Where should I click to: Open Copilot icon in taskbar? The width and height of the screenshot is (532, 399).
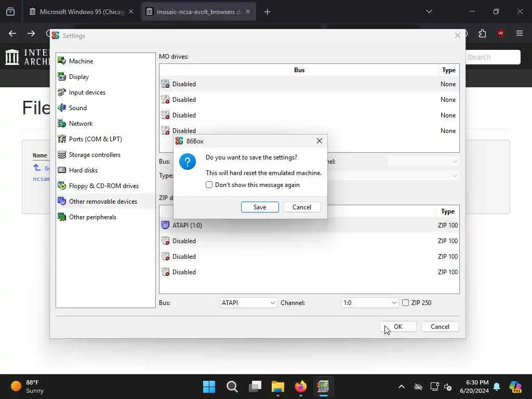(516, 387)
